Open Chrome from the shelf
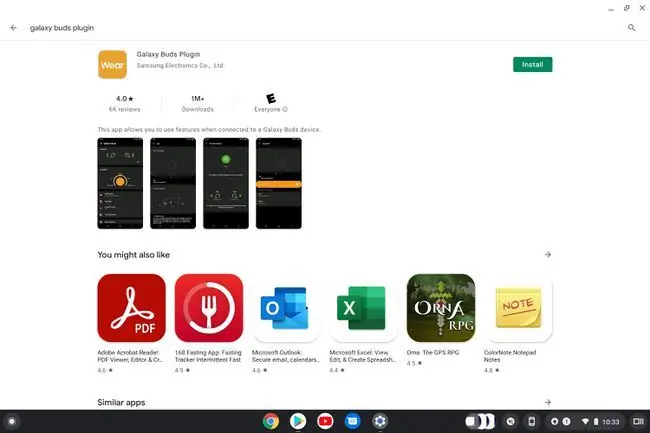The height and width of the screenshot is (433, 650). tap(271, 421)
